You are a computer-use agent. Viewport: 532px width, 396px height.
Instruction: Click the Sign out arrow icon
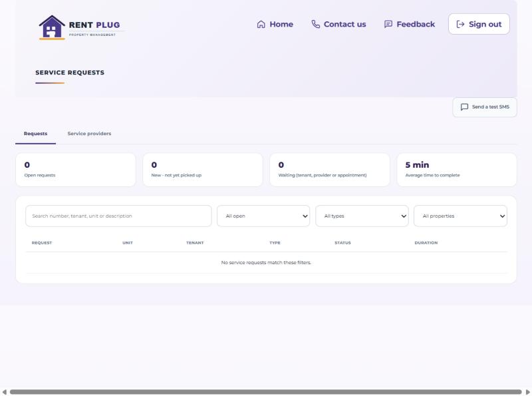click(x=460, y=24)
